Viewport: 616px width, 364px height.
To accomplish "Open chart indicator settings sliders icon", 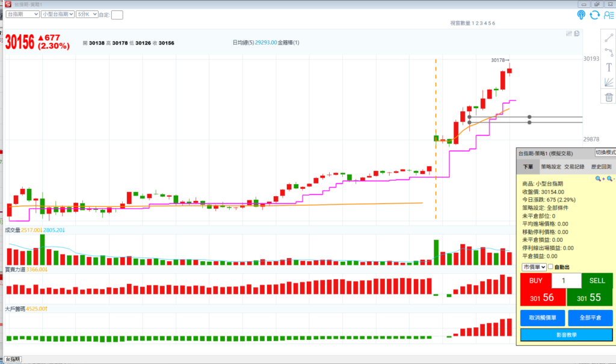I will 569,34.
